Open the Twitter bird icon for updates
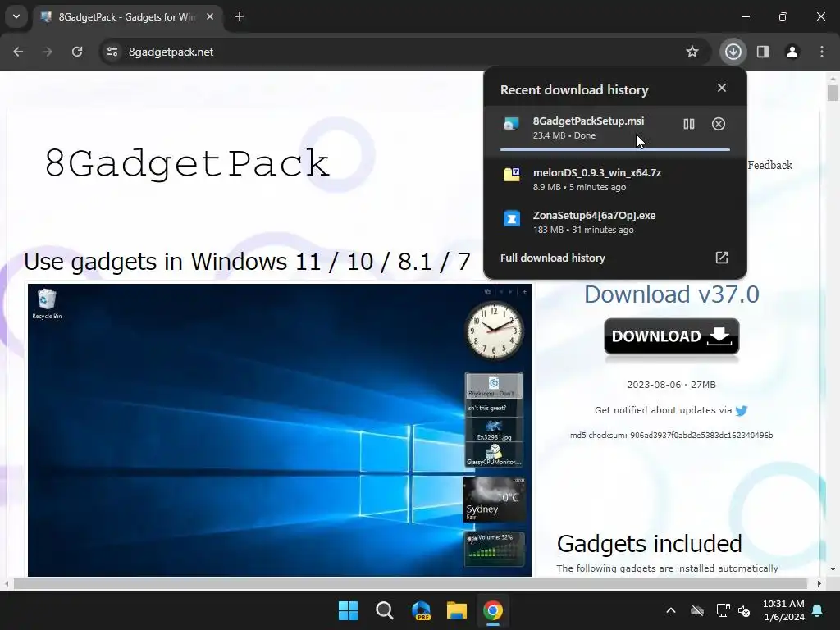The height and width of the screenshot is (630, 840). pyautogui.click(x=742, y=411)
